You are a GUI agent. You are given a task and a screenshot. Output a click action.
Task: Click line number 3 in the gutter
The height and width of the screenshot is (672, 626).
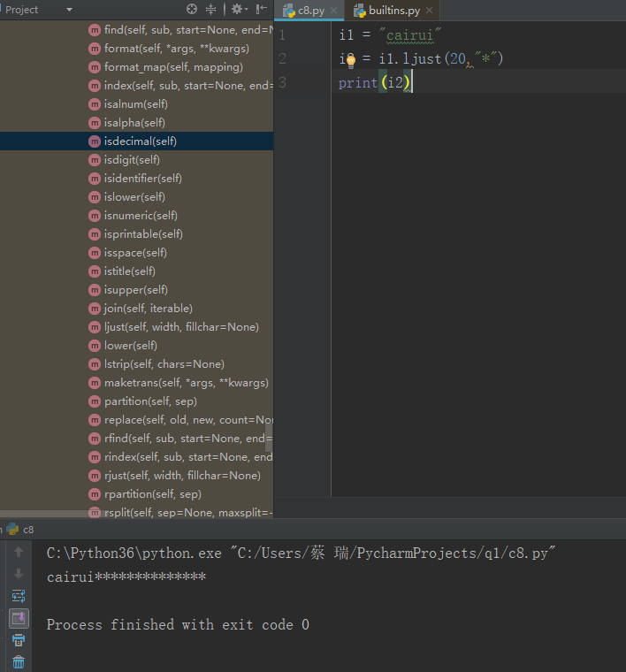coord(282,83)
